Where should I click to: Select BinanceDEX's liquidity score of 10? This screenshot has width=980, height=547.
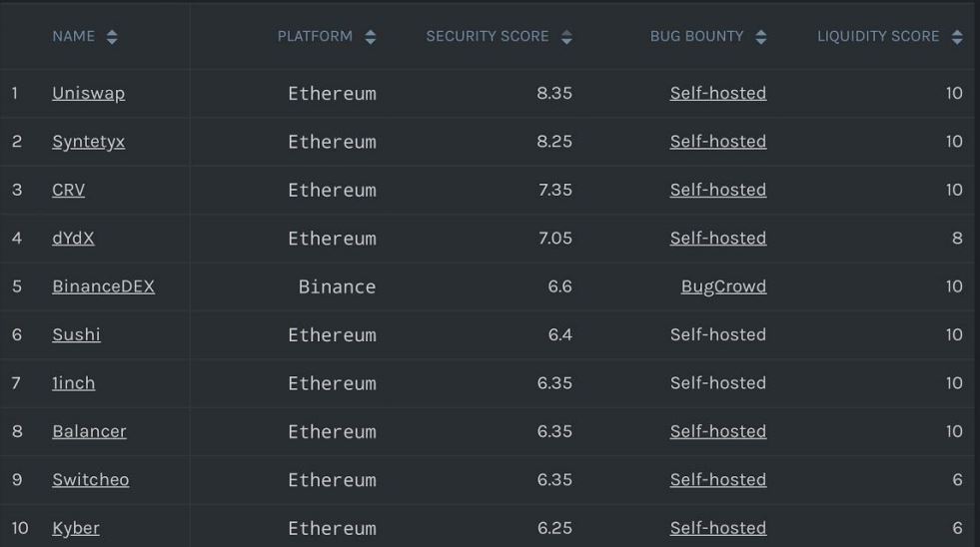[x=954, y=286]
